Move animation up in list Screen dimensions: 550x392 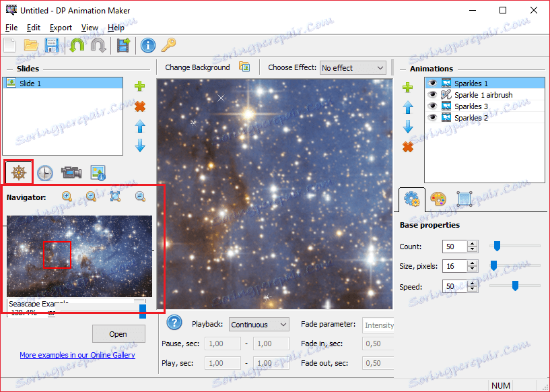coord(407,107)
